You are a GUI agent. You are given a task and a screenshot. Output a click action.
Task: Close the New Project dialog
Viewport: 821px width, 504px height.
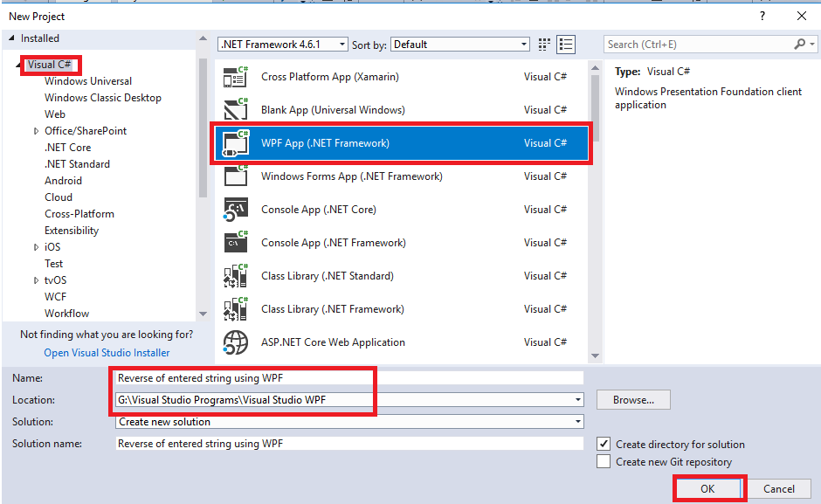(802, 17)
